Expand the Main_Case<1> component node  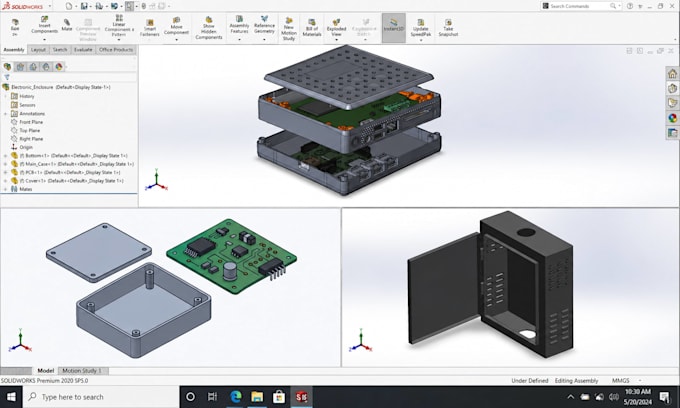(x=6, y=164)
